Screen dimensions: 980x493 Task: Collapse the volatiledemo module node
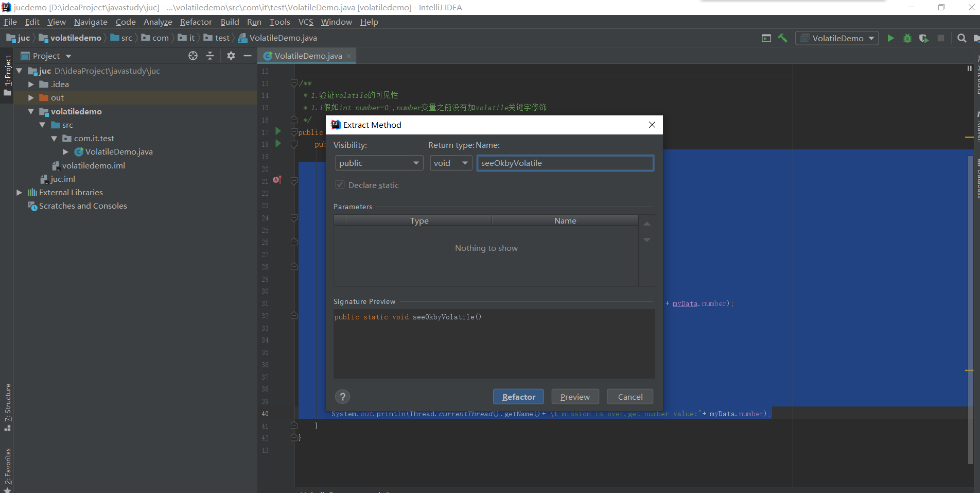pyautogui.click(x=31, y=111)
